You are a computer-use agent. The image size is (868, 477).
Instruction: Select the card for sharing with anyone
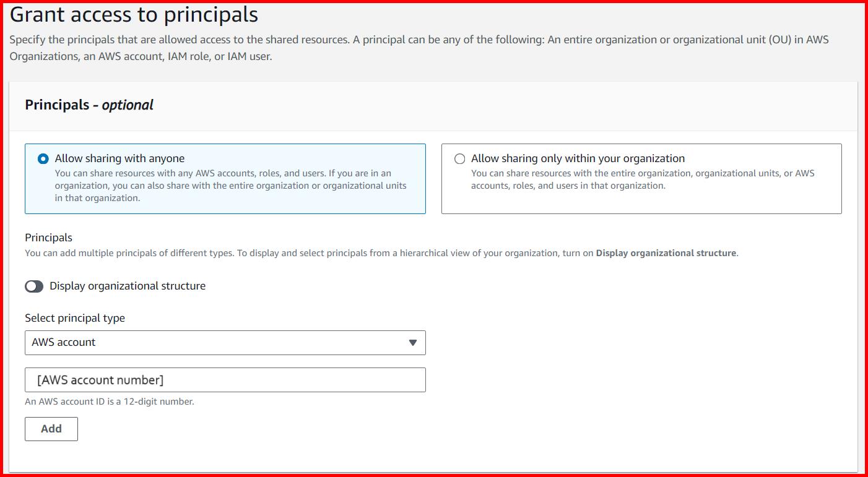click(x=225, y=179)
